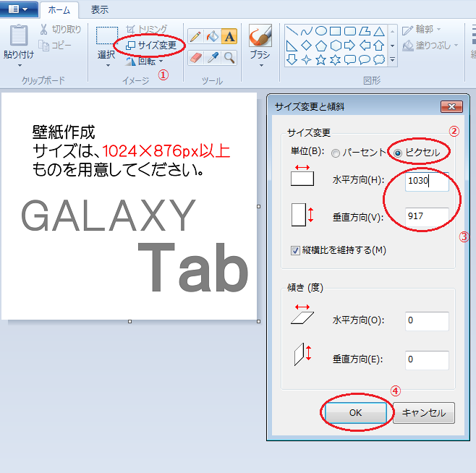This screenshot has width=476, height=473.
Task: Click the Paste clipboard icon
Action: pos(19,35)
